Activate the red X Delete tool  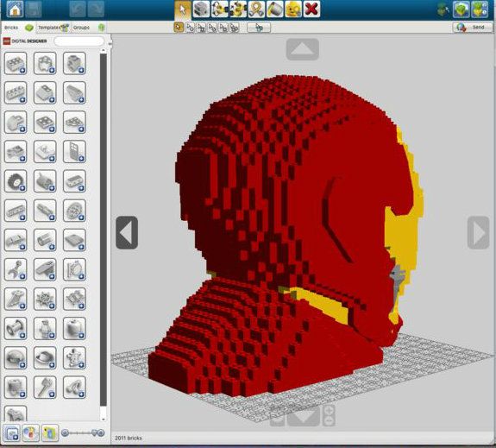point(311,9)
